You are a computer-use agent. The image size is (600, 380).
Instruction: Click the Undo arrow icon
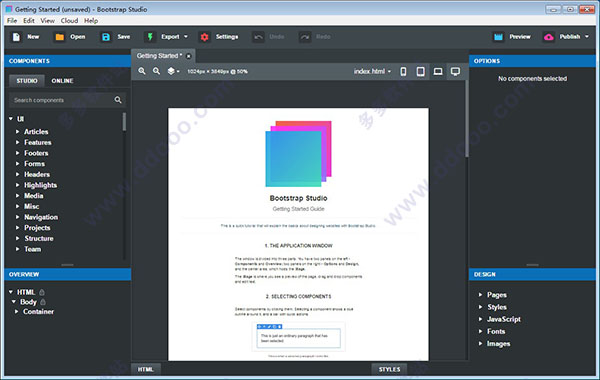point(258,37)
